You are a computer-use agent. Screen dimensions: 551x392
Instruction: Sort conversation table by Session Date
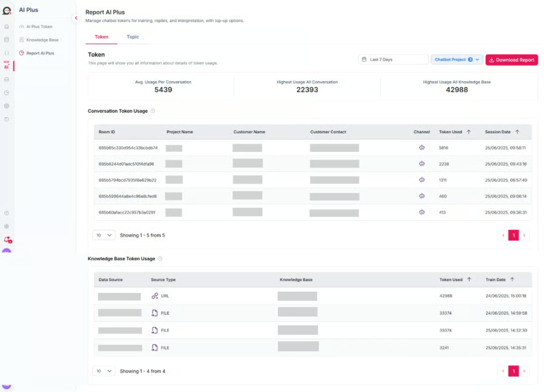point(517,132)
